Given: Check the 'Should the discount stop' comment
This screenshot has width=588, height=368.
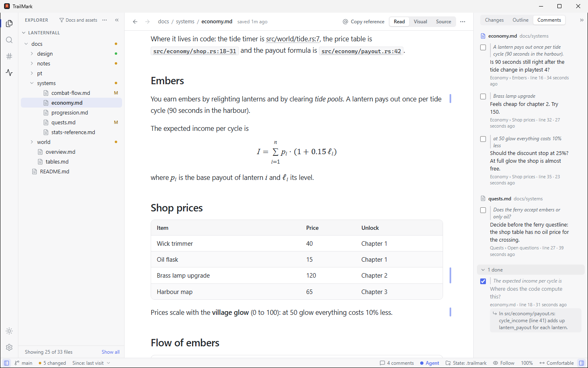Looking at the screenshot, I should tap(483, 139).
